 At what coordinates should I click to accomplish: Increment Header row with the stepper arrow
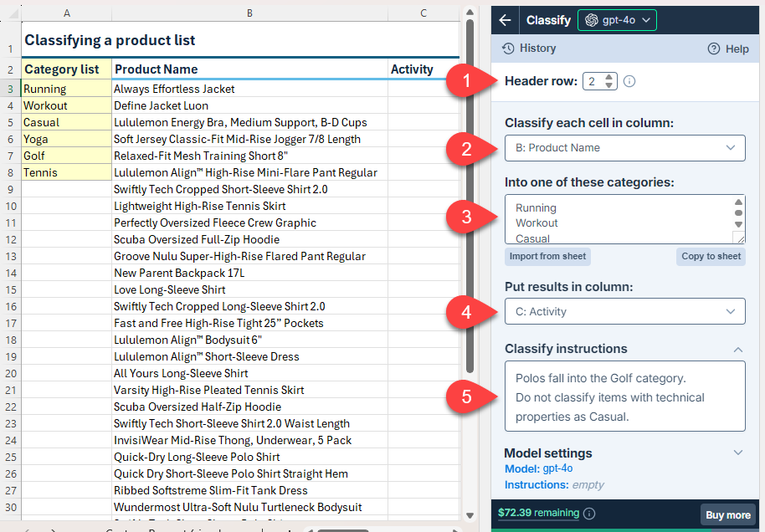[x=609, y=77]
